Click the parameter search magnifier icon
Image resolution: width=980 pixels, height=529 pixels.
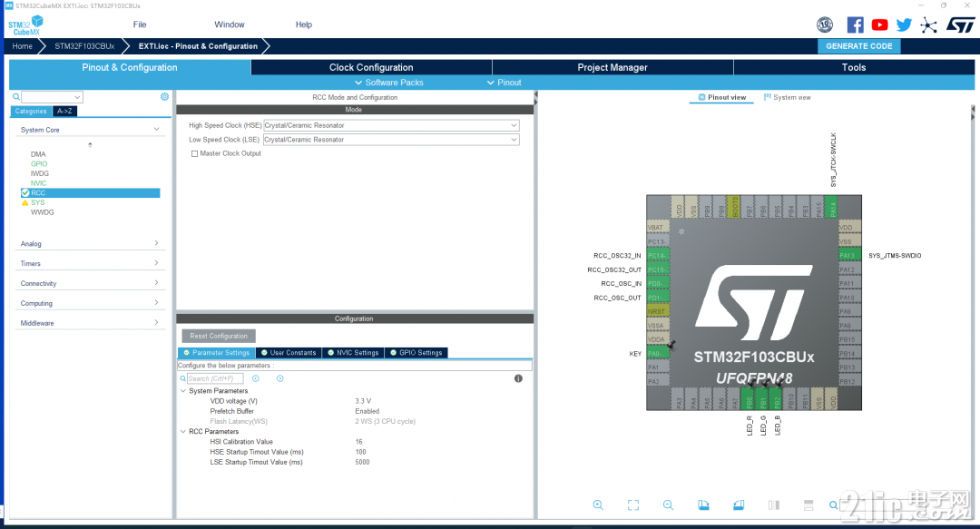[183, 378]
